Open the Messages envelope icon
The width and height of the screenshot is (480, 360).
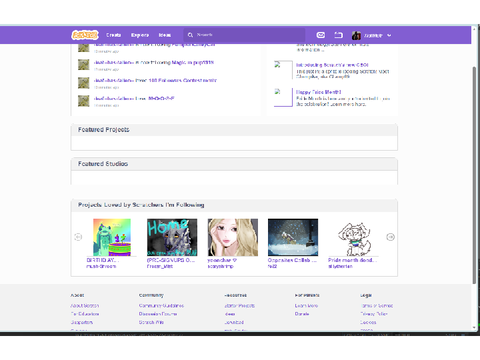click(321, 35)
